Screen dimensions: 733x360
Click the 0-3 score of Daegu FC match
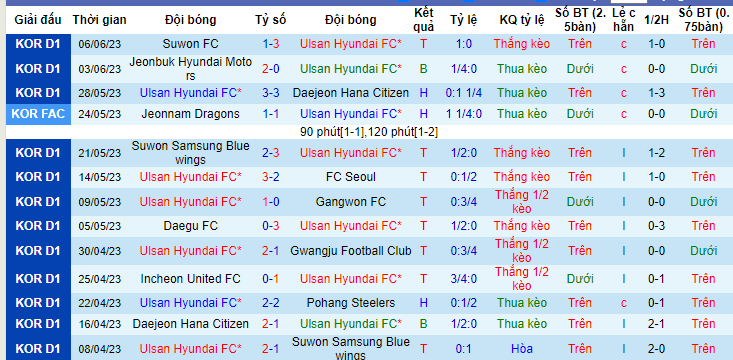[271, 226]
